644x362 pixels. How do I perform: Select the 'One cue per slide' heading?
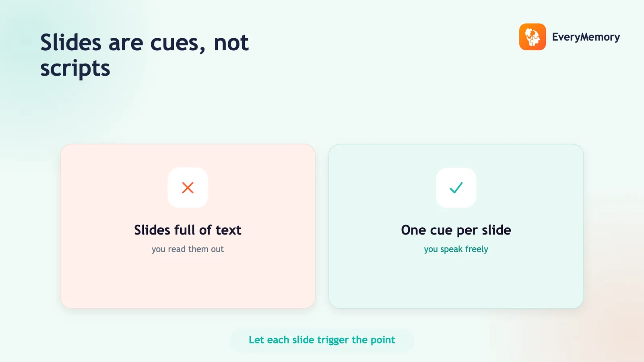point(456,230)
